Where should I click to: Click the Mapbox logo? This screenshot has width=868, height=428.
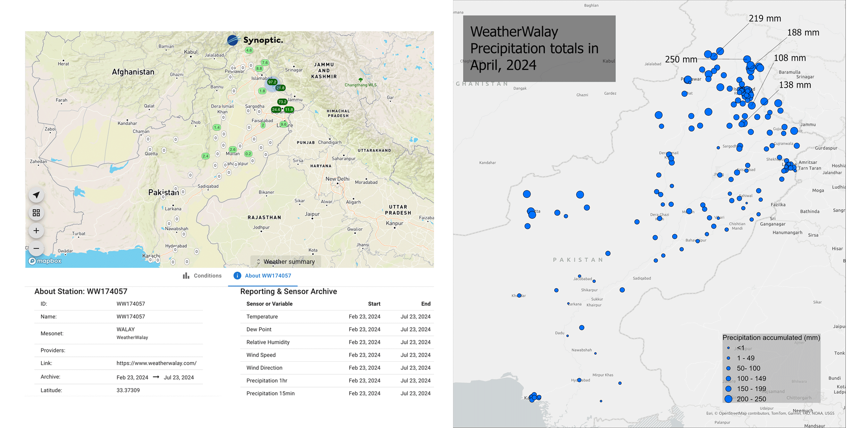[45, 261]
